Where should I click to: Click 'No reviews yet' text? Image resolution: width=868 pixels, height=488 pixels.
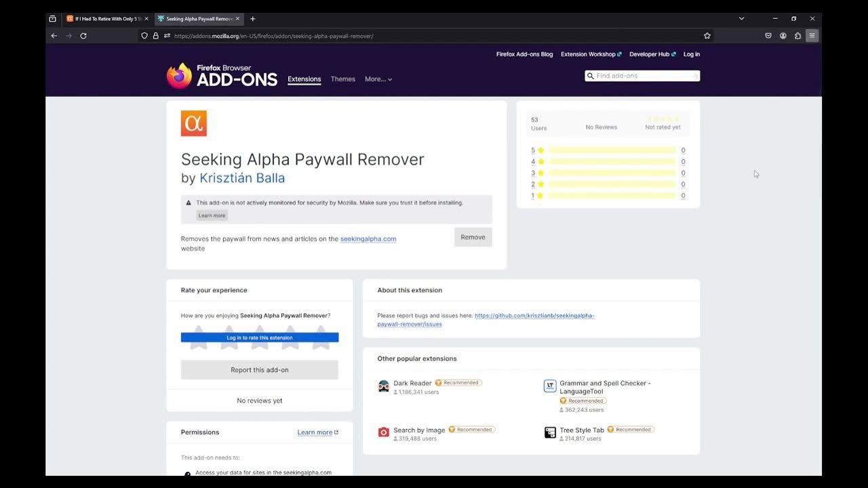pos(260,401)
